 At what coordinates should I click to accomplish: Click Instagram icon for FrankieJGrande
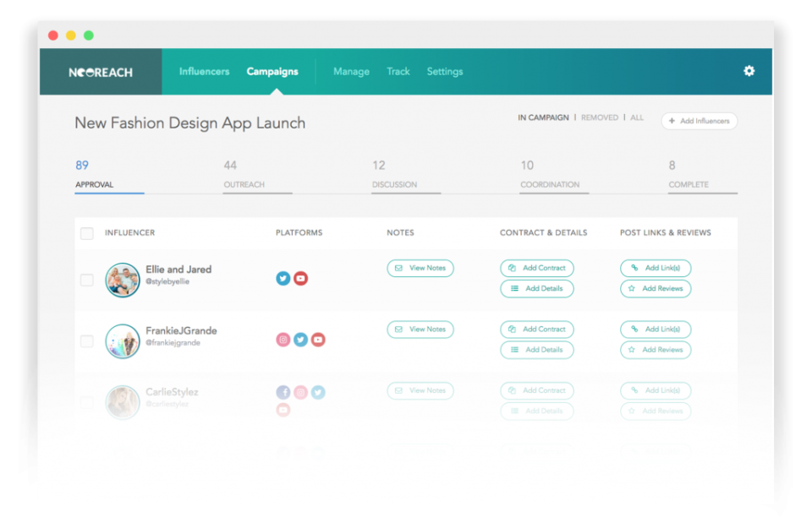[x=283, y=340]
